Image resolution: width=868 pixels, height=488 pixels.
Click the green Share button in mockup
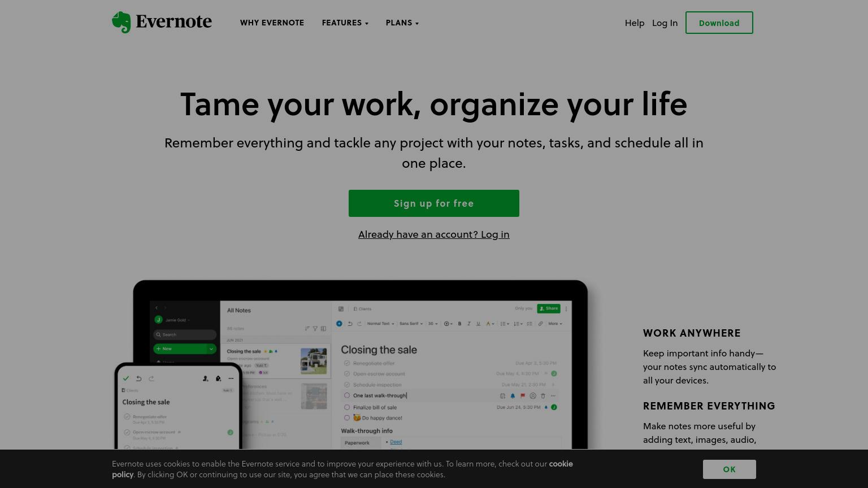tap(549, 308)
